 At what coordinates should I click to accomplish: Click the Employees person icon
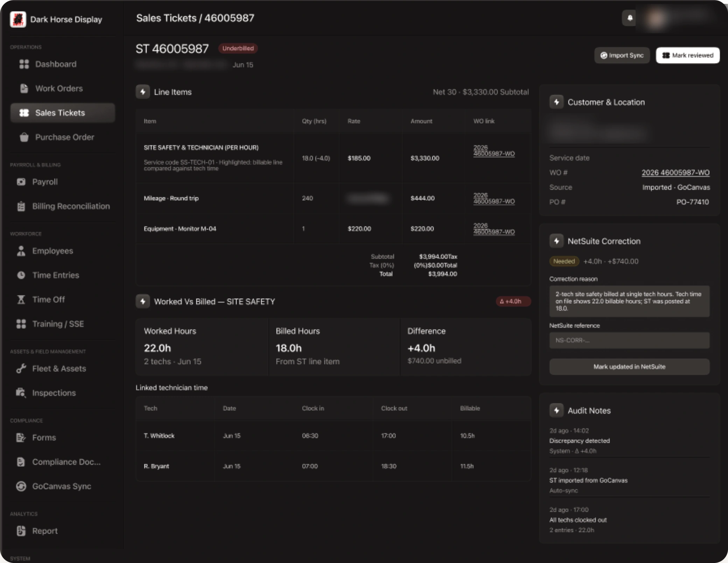(21, 251)
